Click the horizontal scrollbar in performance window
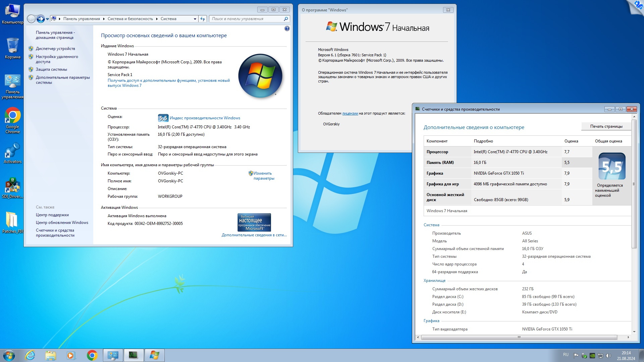Image resolution: width=644 pixels, height=362 pixels. (519, 338)
